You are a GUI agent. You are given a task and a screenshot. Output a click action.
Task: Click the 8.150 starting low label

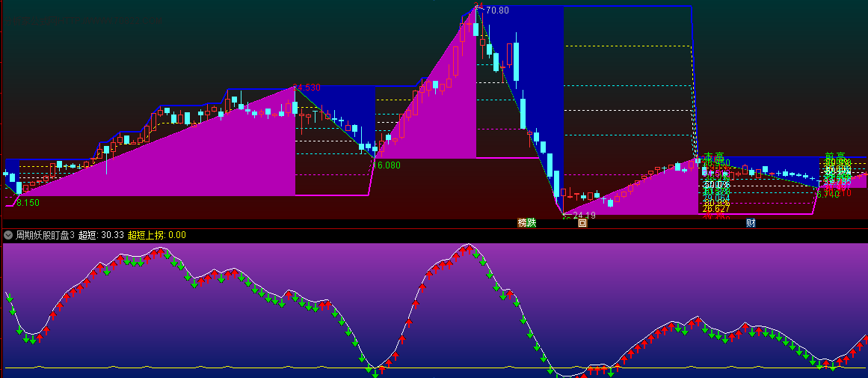click(28, 203)
